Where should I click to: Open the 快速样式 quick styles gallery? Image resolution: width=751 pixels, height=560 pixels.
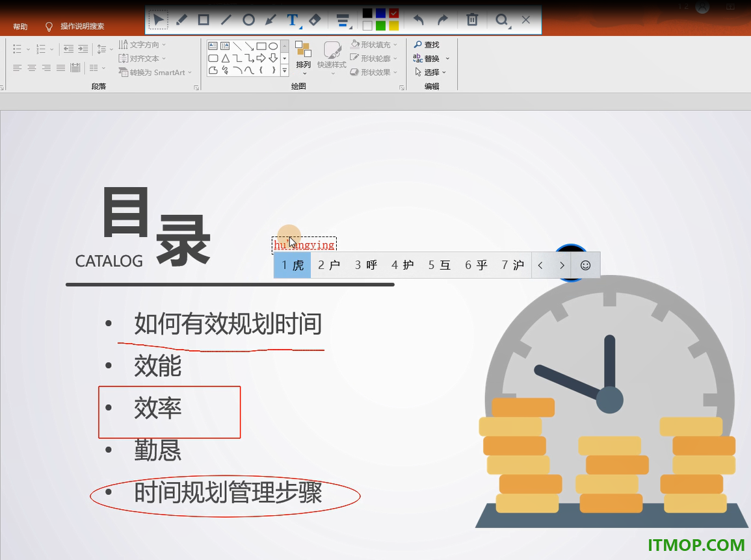tap(332, 58)
